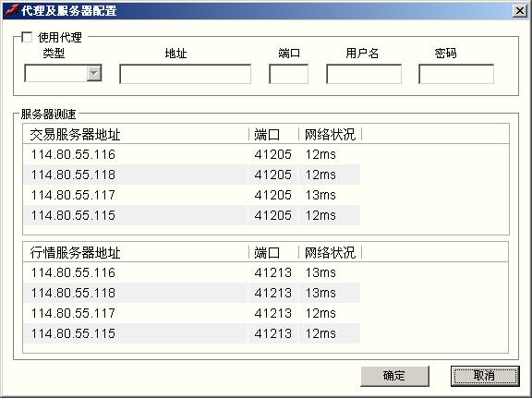532x398 pixels.
Task: Click 网络状况 header in trading server list
Action: tap(330, 135)
